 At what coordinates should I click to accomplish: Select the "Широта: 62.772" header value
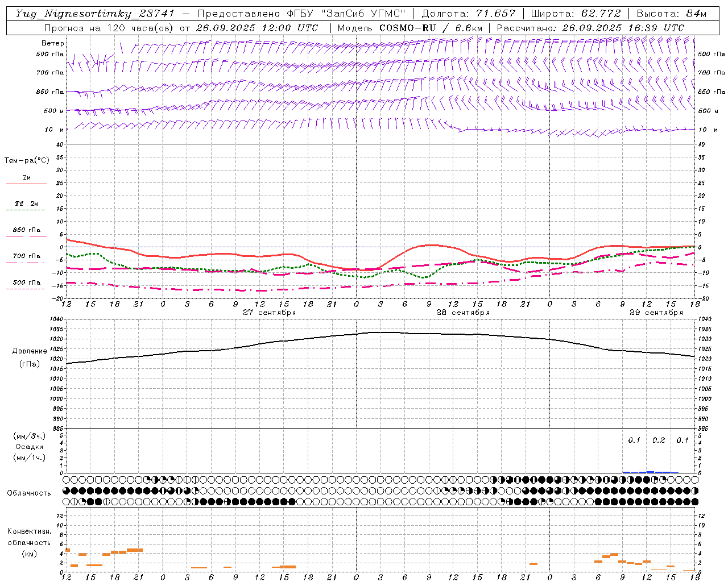(576, 14)
